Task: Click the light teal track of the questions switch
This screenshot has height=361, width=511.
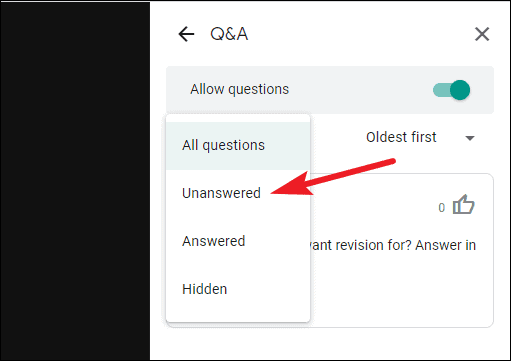Action: click(441, 90)
